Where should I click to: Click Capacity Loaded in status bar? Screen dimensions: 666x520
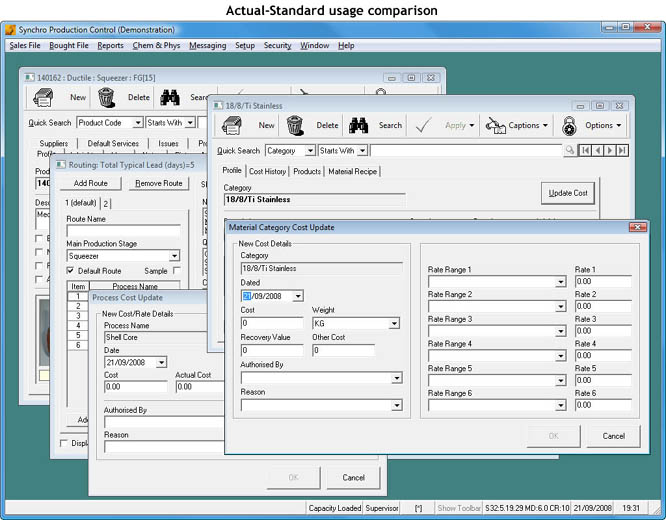tap(335, 508)
